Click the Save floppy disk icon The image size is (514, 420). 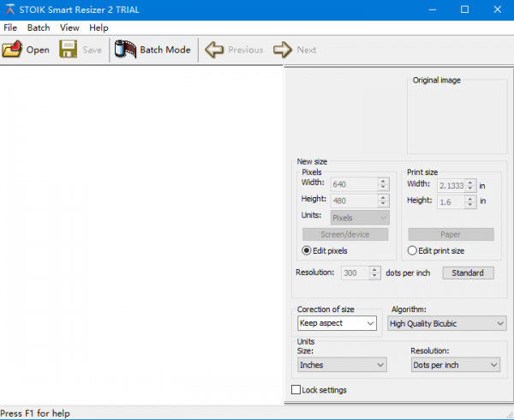click(69, 50)
